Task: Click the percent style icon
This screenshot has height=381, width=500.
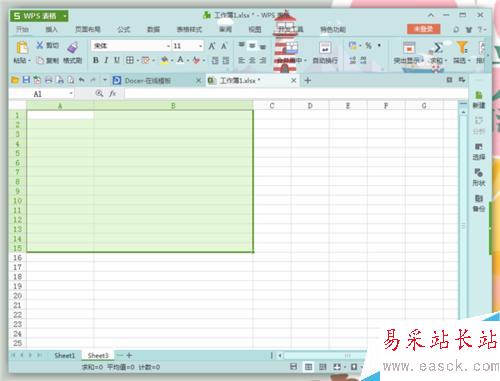Action: point(368,46)
